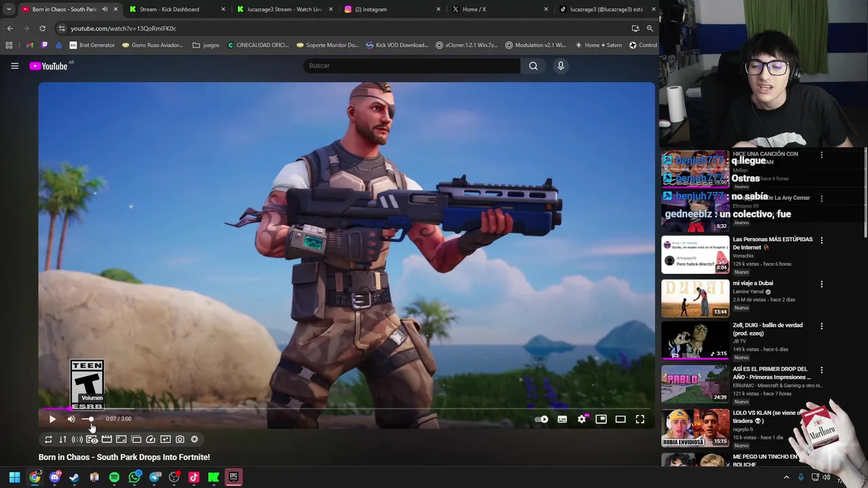
Task: Open the browser apps grid bookmark
Action: click(x=9, y=45)
